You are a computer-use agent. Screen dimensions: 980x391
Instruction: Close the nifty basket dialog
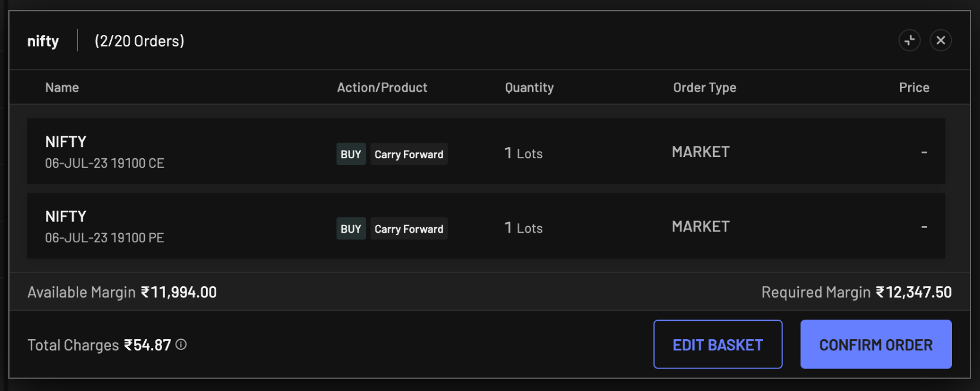(941, 40)
